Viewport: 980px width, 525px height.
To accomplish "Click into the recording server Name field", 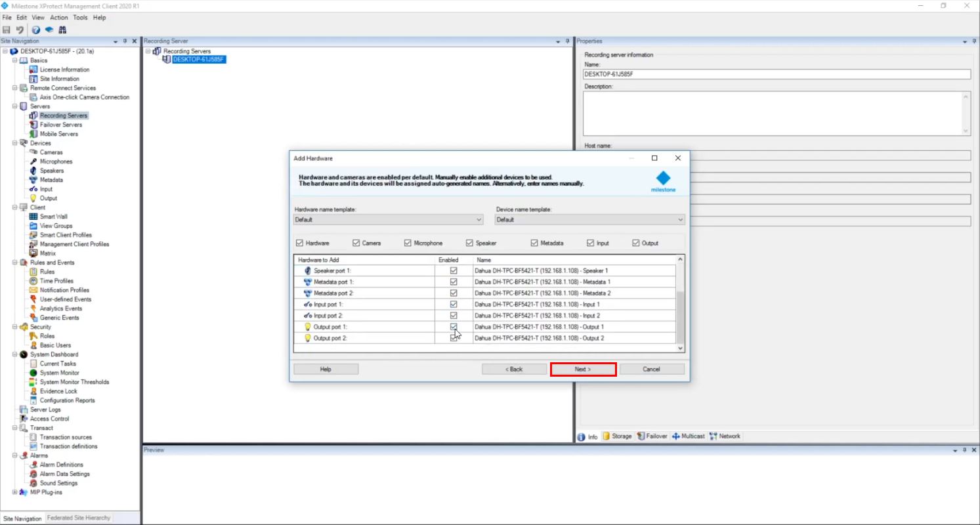I will [777, 74].
